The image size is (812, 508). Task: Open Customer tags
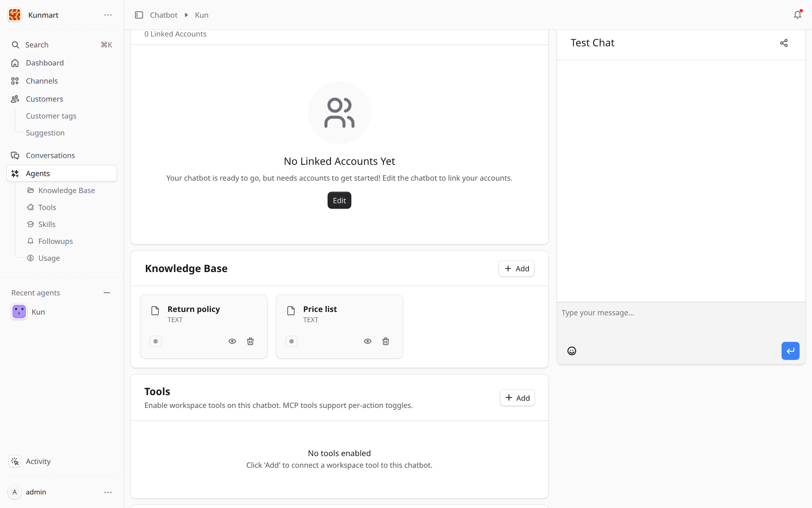click(x=51, y=116)
